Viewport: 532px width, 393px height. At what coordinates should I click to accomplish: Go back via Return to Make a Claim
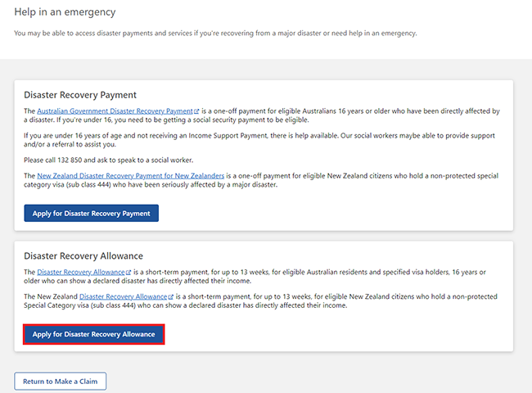pos(60,381)
